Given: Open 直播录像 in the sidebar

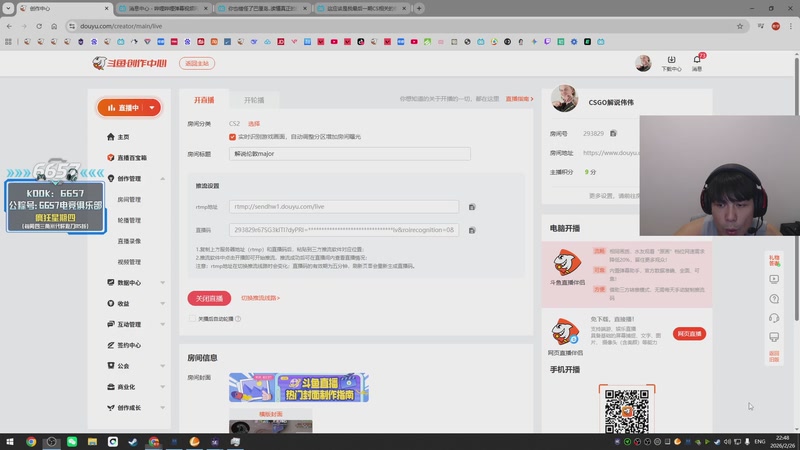Looking at the screenshot, I should point(129,241).
